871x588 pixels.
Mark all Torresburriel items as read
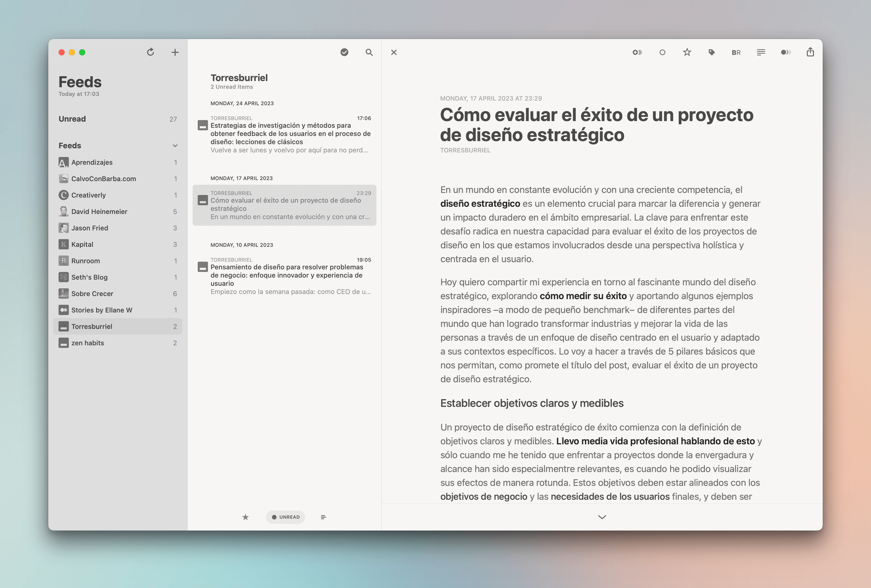(344, 52)
